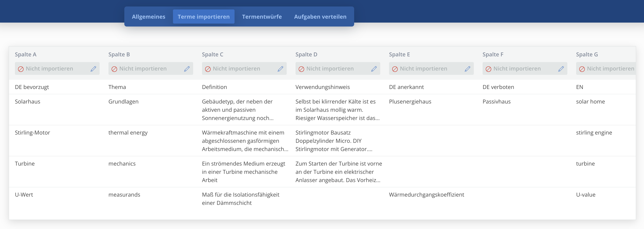The image size is (644, 229).
Task: Select the DE bevorzugt header row cell
Action: [32, 87]
